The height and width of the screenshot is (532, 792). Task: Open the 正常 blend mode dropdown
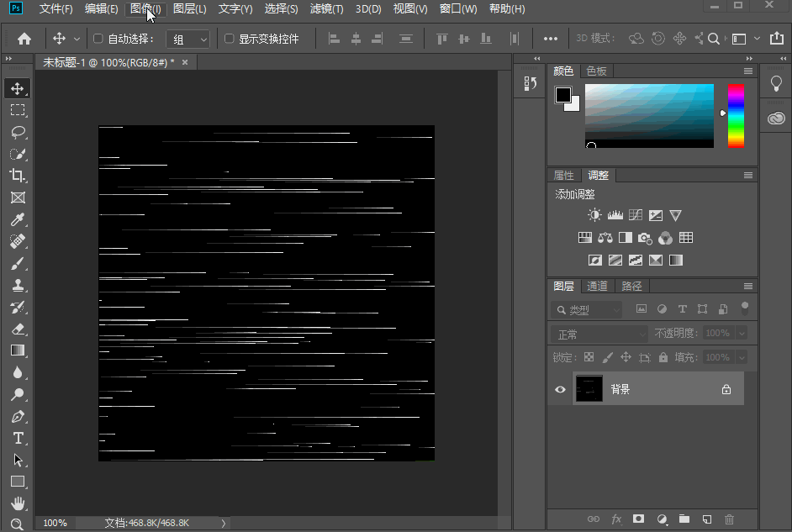point(599,334)
